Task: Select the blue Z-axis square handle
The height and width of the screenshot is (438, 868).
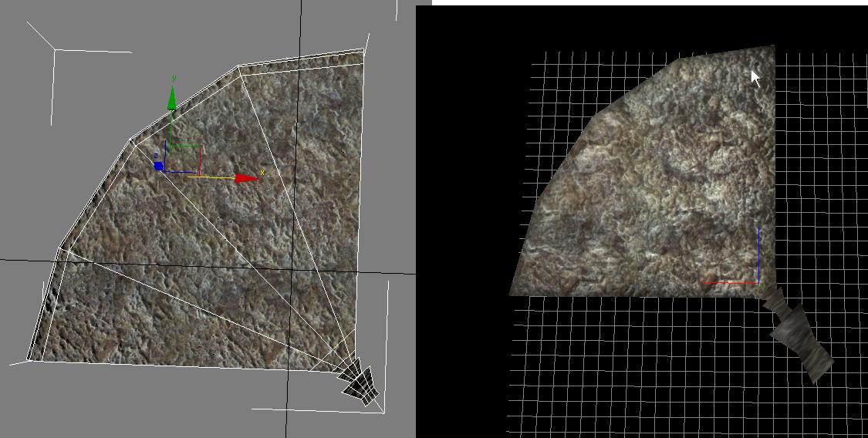Action: coord(158,166)
